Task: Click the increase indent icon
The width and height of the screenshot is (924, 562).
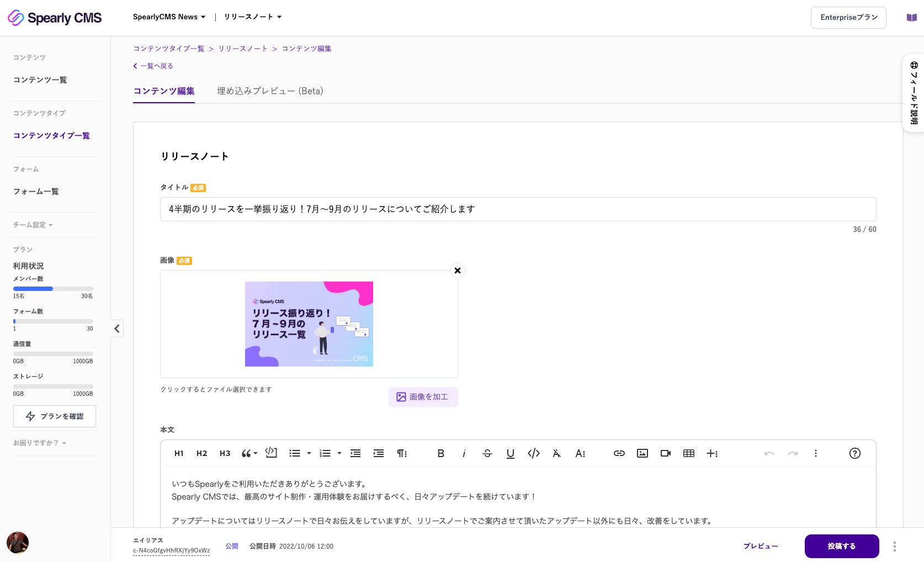Action: click(379, 453)
